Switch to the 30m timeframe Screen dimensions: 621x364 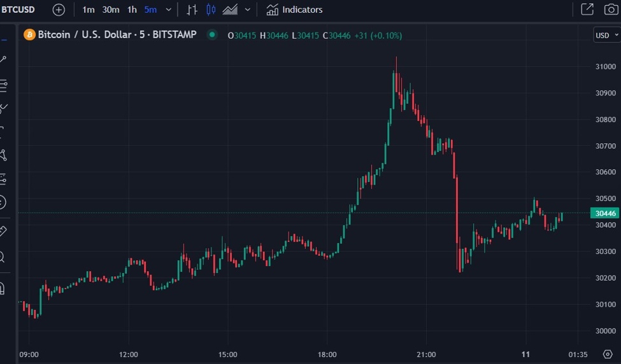click(111, 10)
